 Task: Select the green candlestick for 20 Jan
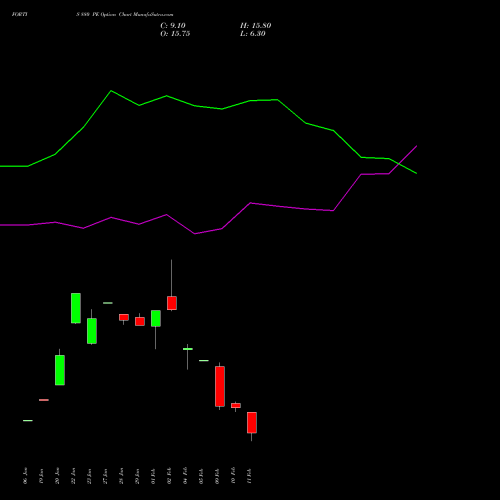[60, 370]
